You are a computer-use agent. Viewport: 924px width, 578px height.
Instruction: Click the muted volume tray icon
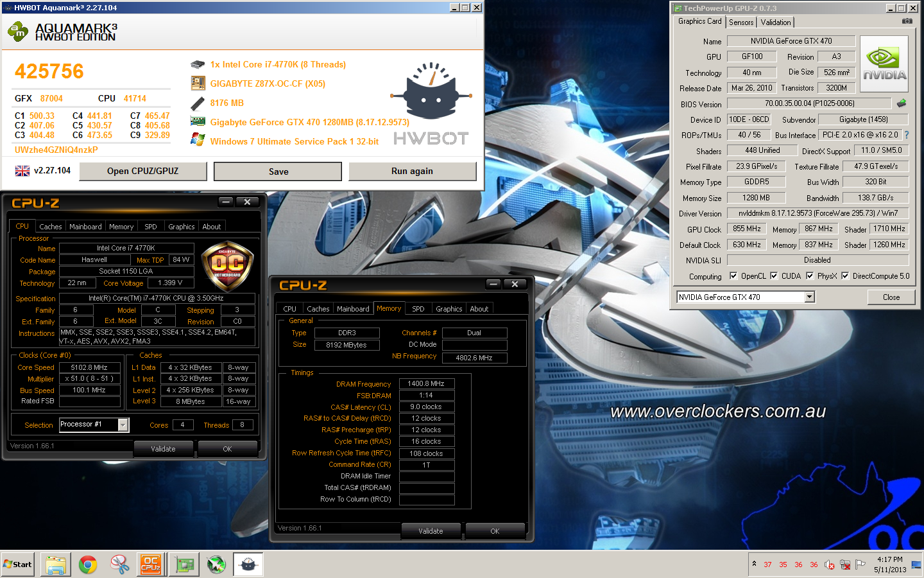[830, 565]
